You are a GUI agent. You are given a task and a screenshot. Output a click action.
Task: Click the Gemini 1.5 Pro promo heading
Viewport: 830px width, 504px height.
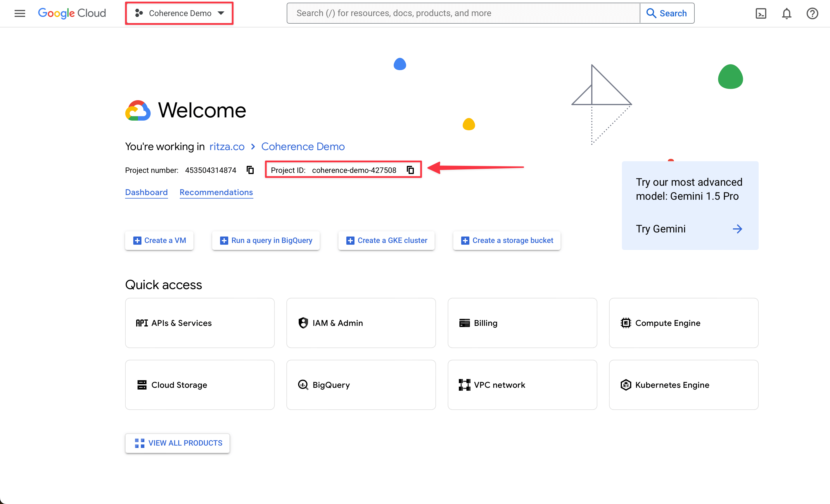coord(689,189)
